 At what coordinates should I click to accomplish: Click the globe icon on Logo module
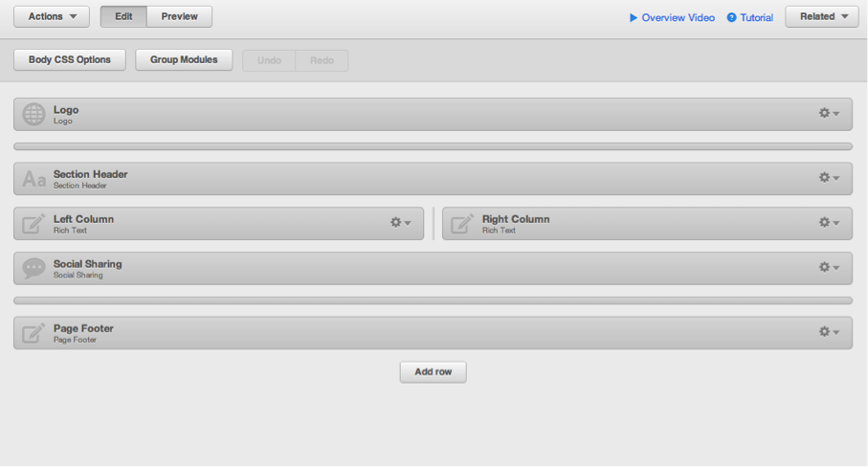(33, 114)
